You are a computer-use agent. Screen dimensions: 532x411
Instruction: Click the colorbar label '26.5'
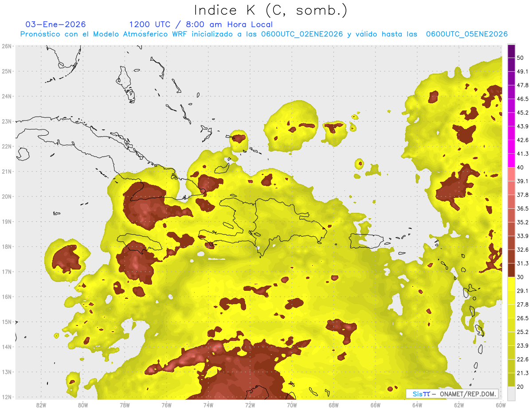522,318
